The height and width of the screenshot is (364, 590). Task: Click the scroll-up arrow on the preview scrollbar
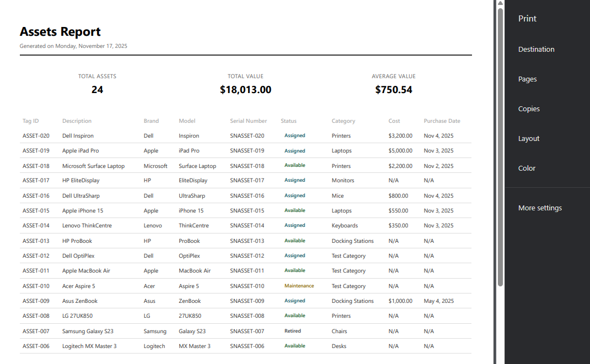click(x=500, y=3)
